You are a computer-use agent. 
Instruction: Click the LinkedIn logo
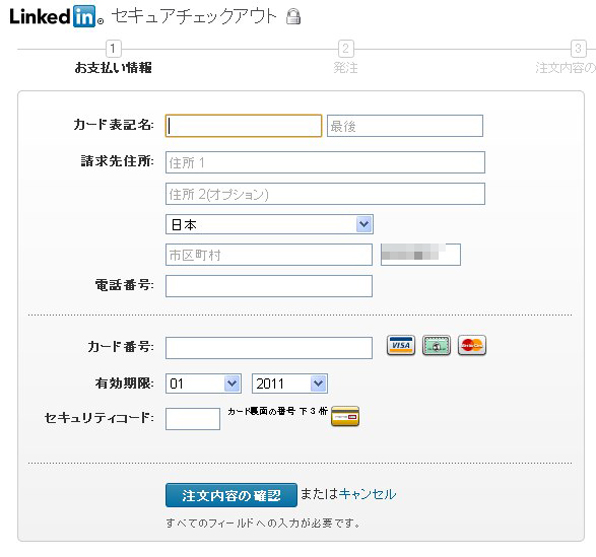56,17
